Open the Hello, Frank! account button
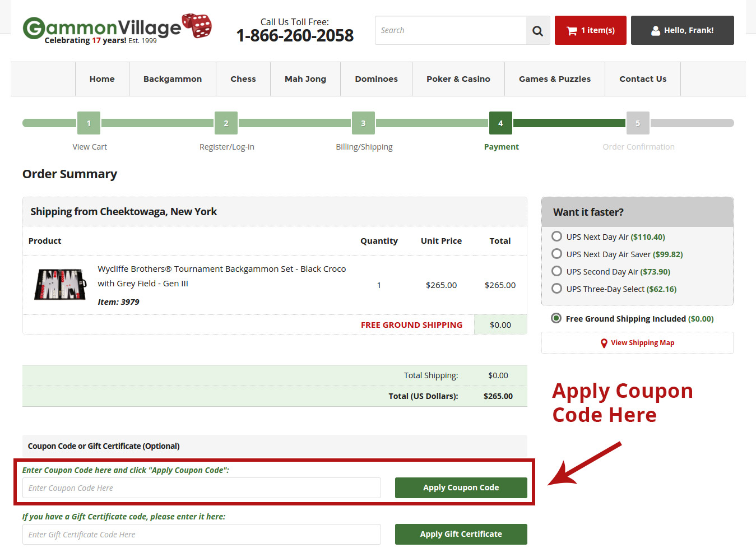Image resolution: width=756 pixels, height=557 pixels. (x=683, y=30)
